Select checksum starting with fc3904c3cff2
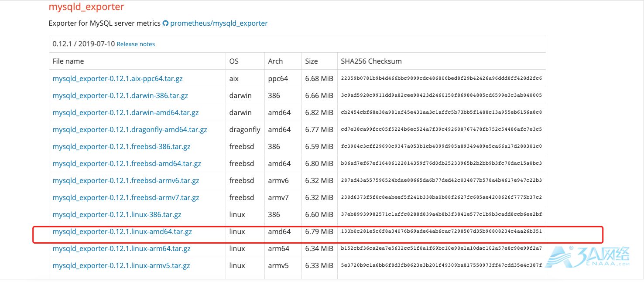Viewport: 644px width, 282px height. (x=441, y=146)
